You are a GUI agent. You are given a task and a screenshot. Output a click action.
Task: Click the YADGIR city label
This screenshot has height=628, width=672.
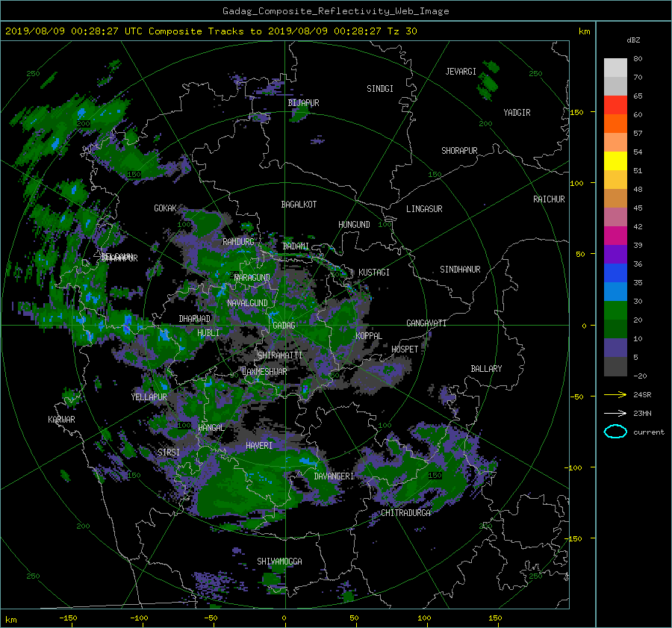pos(517,113)
